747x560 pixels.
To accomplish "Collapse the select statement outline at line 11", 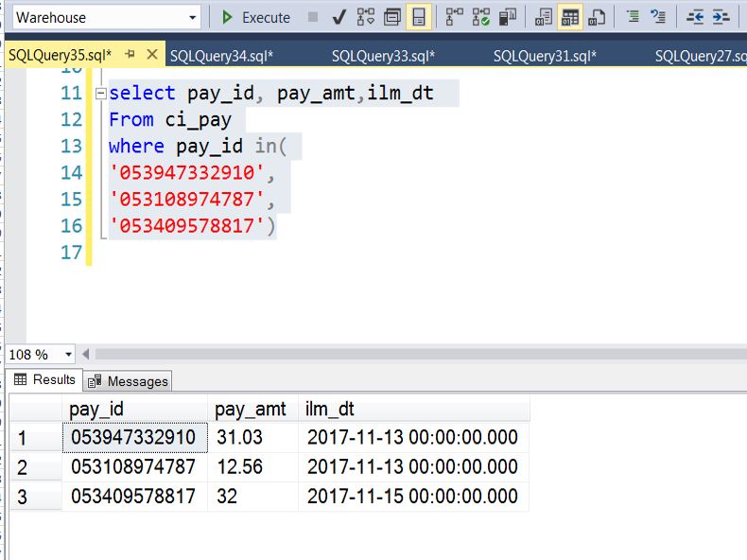I will 100,94.
